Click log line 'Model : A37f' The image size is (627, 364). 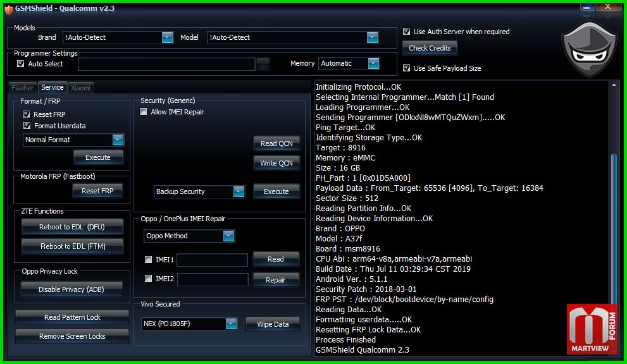tap(339, 238)
